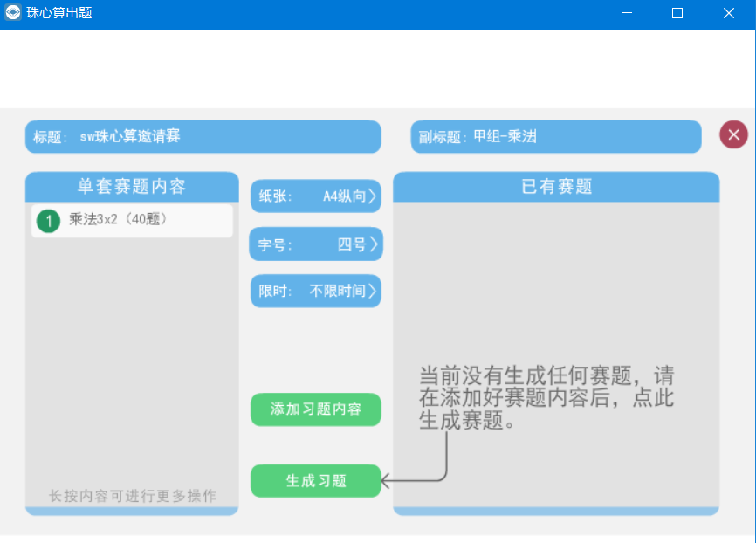Click the 添加习题内容 button
Screen dimensions: 756x543
[316, 409]
